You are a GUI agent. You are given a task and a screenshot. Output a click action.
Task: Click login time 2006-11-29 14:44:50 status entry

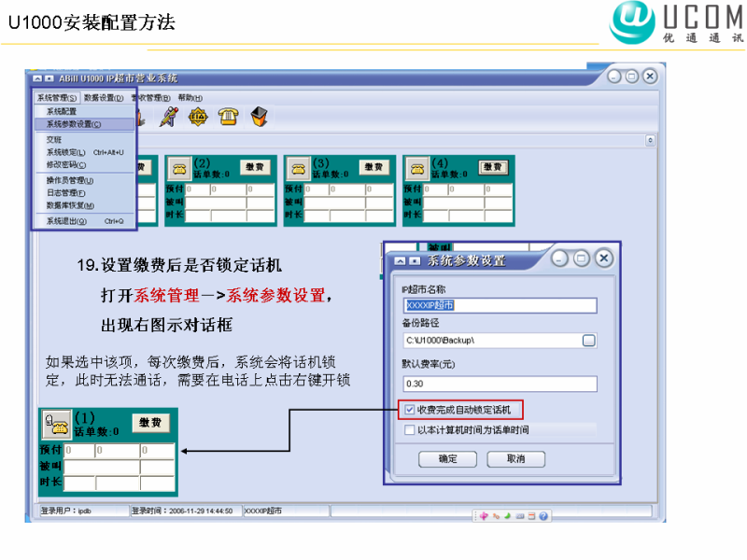click(186, 511)
